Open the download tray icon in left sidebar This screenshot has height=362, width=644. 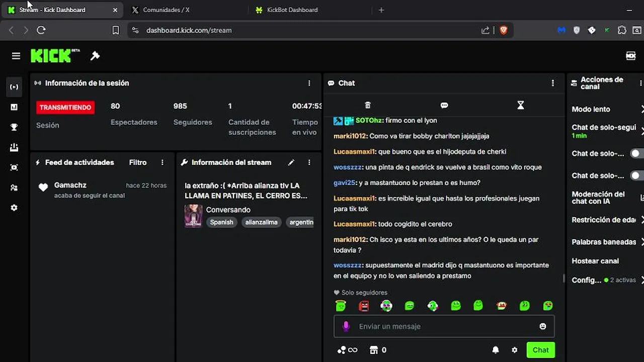pyautogui.click(x=14, y=147)
